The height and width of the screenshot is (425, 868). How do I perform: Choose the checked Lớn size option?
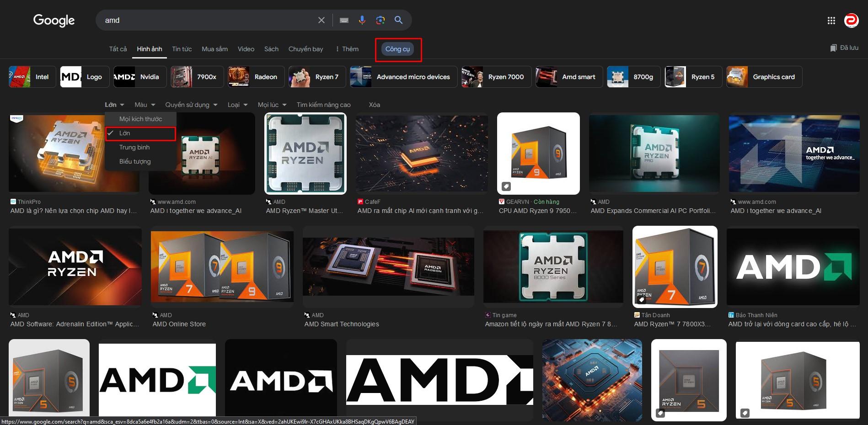[140, 133]
